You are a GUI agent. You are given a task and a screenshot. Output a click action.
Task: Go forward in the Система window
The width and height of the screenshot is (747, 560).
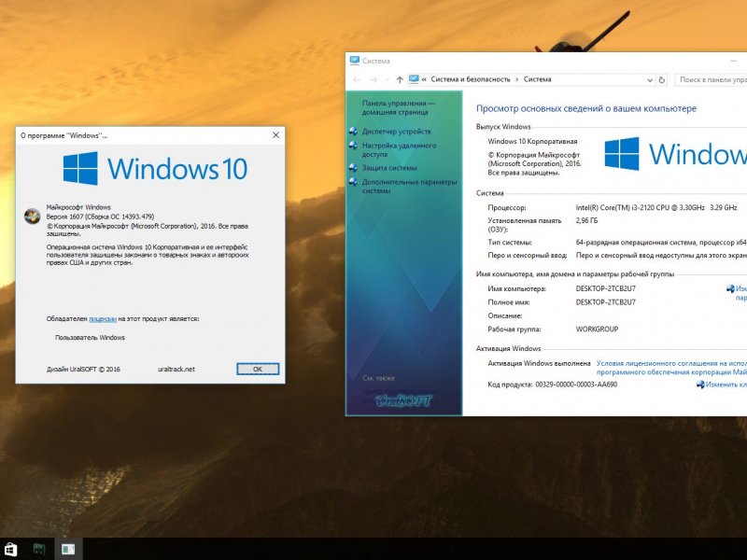374,80
